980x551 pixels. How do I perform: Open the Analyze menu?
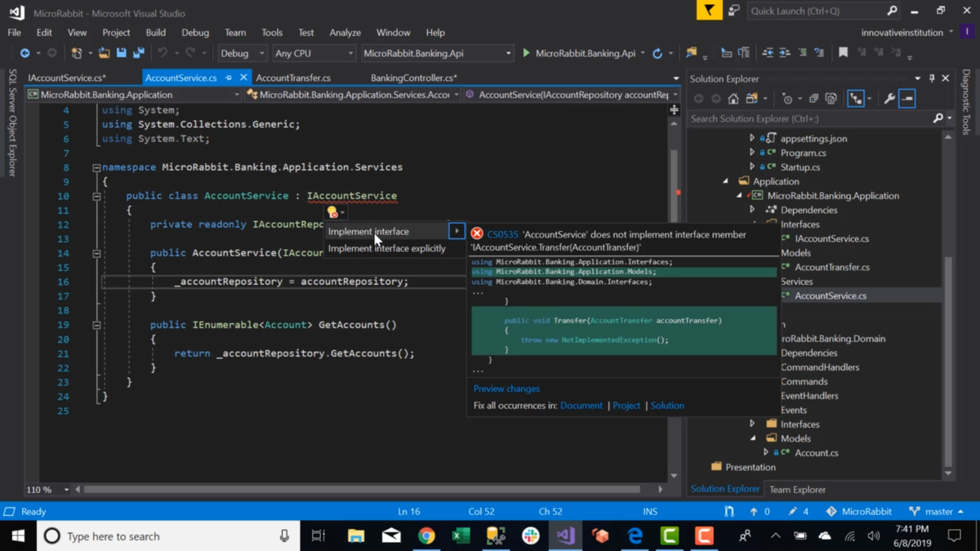pyautogui.click(x=345, y=33)
